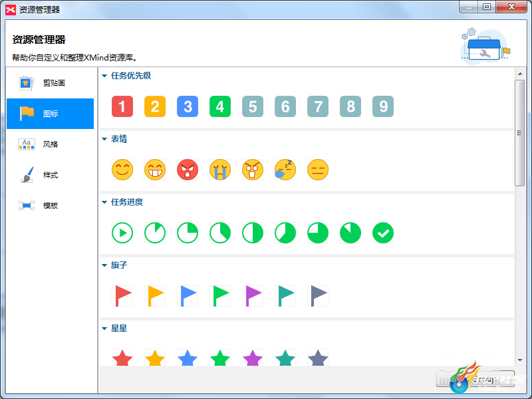
Task: Select the smiling face emoticon
Action: point(122,170)
